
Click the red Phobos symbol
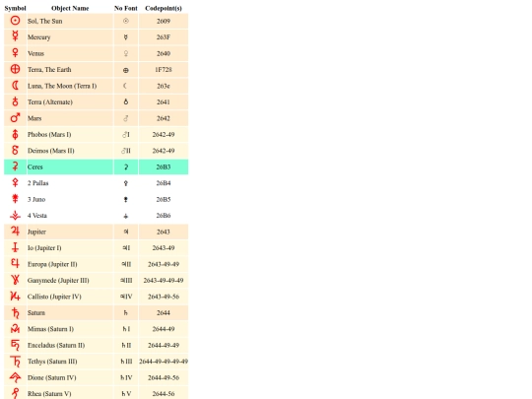[15, 134]
